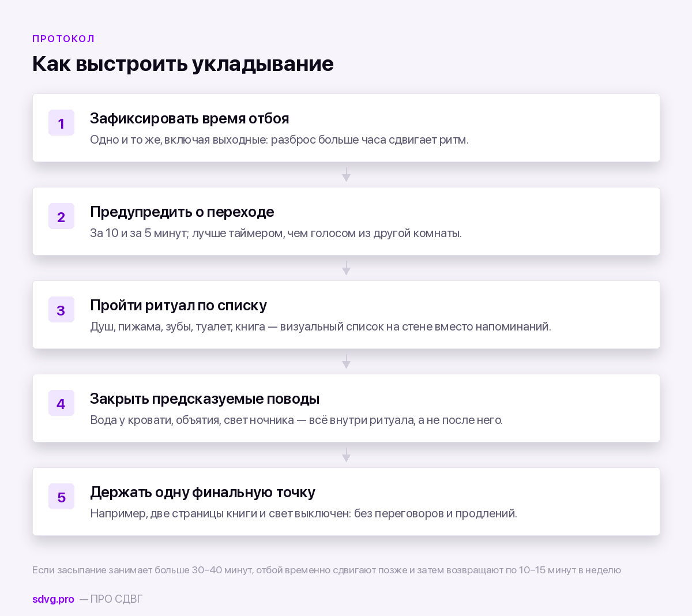This screenshot has height=616, width=692.
Task: Click the step number 4 badge
Action: 61,403
